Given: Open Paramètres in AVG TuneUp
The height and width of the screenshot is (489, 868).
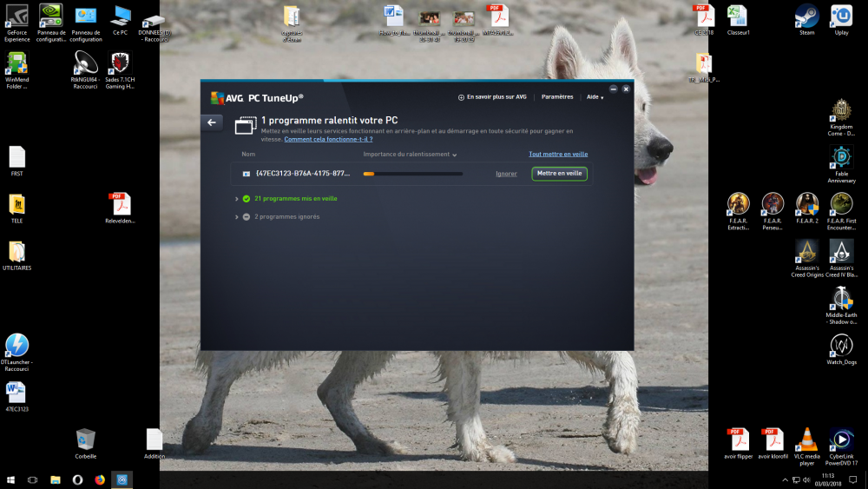Looking at the screenshot, I should point(557,97).
